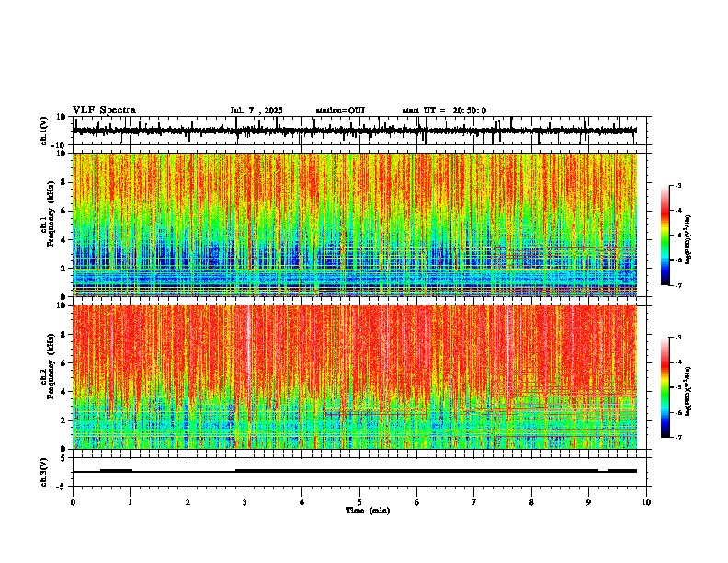Viewport: 728px width, 563px height.
Task: Click the 'ch.3(V)' axis label
Action: 44,472
